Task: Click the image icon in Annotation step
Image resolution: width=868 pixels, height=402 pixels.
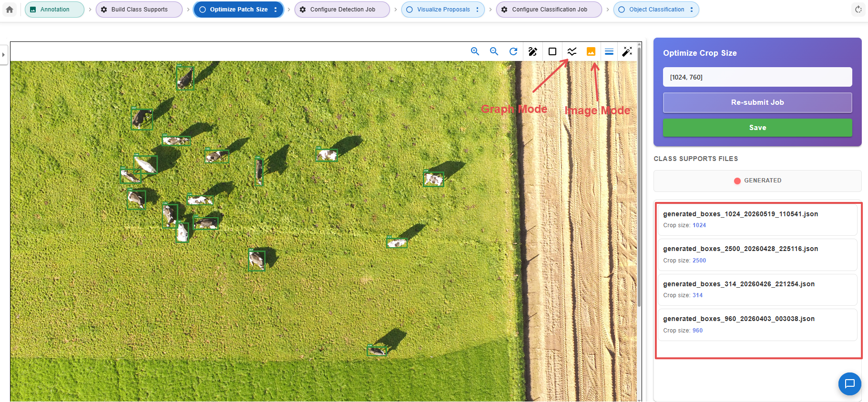Action: point(33,10)
